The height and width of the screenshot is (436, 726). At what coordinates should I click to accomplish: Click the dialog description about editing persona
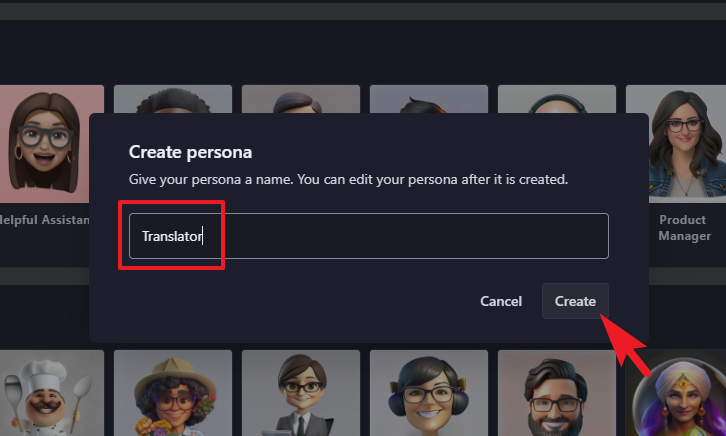click(x=348, y=180)
